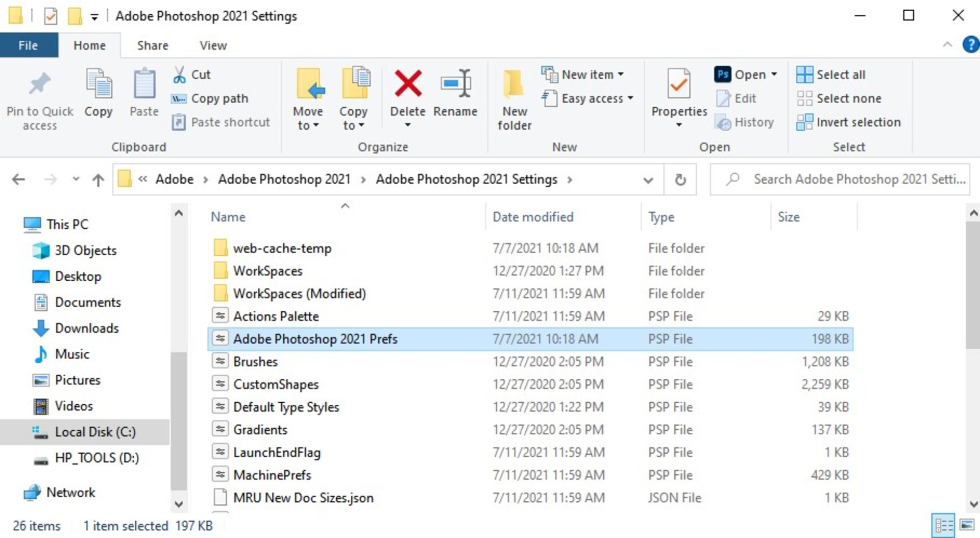Image resolution: width=980 pixels, height=538 pixels.
Task: Go up one folder level
Action: point(98,180)
